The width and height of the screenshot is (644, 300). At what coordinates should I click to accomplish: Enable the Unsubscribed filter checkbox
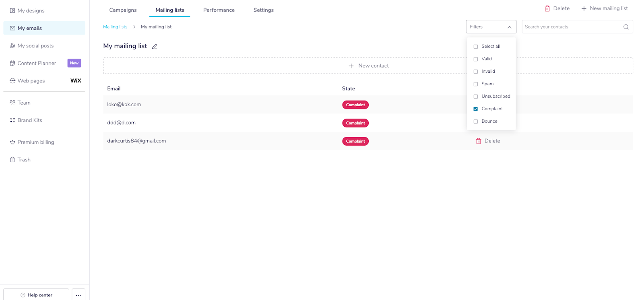(476, 97)
